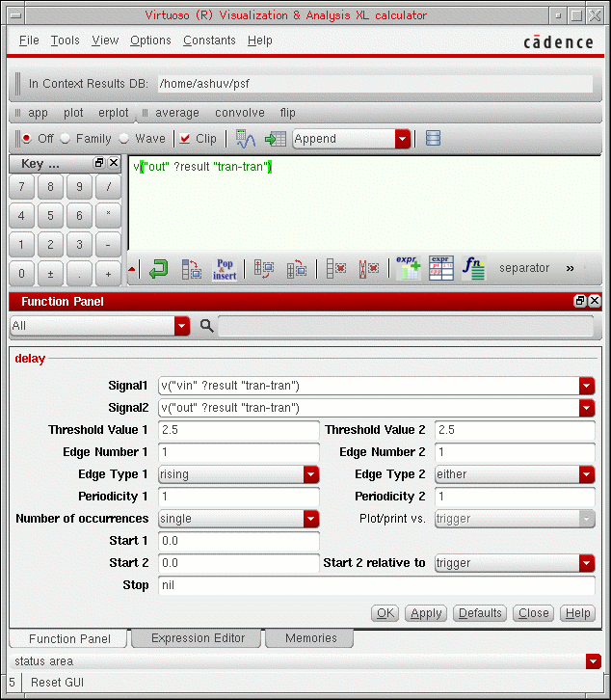The height and width of the screenshot is (700, 611).
Task: Click the small red triangle collapse arrow
Action: pos(132,269)
